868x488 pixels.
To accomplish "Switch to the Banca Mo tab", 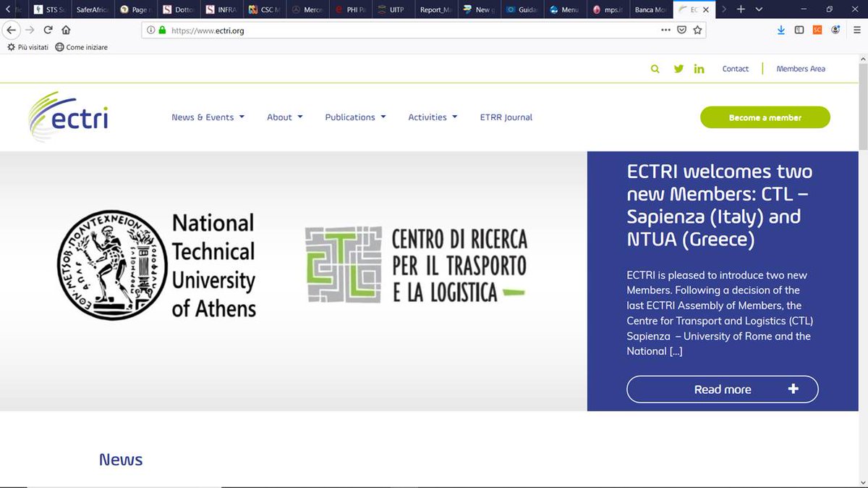I will coord(650,9).
